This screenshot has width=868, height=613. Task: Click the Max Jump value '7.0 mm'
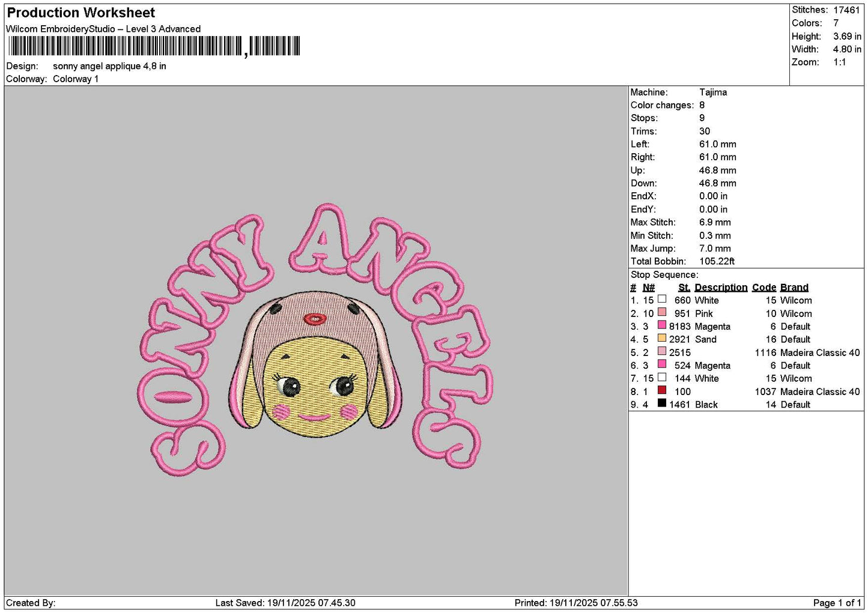pos(715,249)
